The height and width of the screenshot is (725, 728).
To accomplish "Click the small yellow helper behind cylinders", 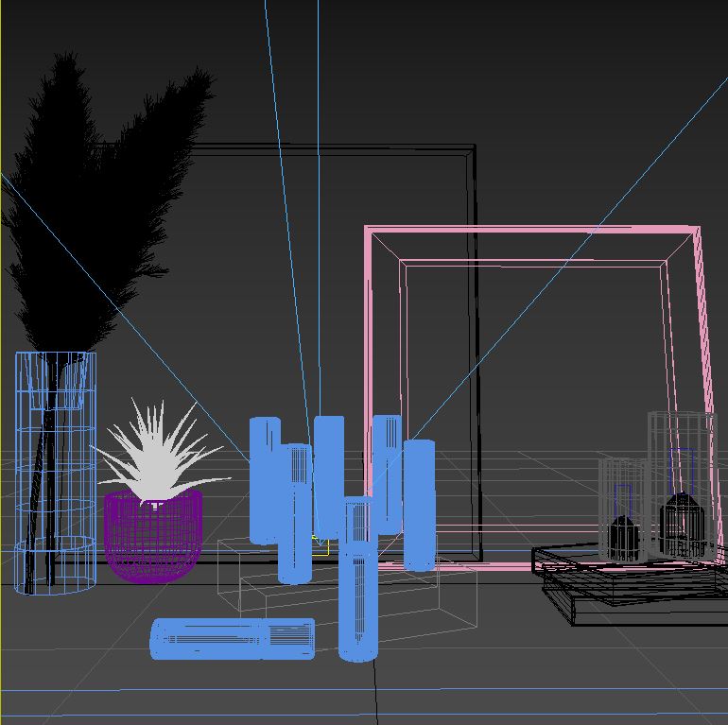I will 321,544.
